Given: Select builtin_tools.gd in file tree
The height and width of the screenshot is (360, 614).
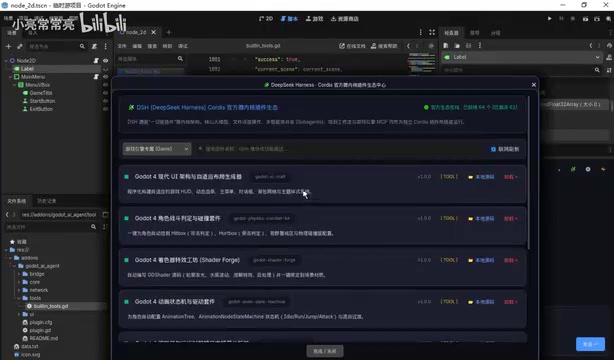Looking at the screenshot, I should [x=51, y=306].
